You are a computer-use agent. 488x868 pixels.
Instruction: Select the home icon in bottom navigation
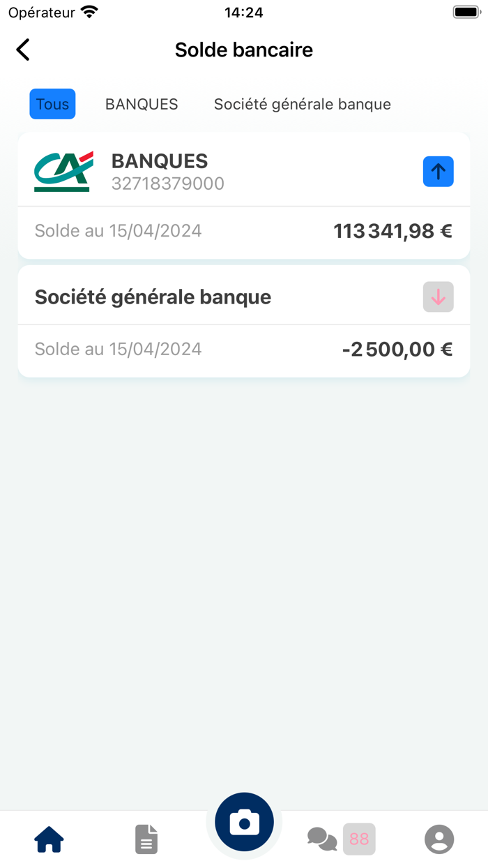[48, 839]
